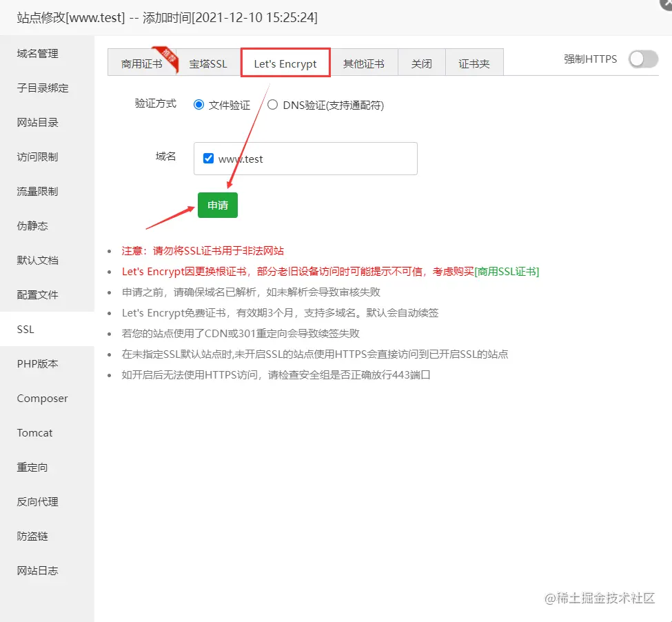Click the 站点修改[www.test] dialog title
This screenshot has width=672, height=622.
167,17
